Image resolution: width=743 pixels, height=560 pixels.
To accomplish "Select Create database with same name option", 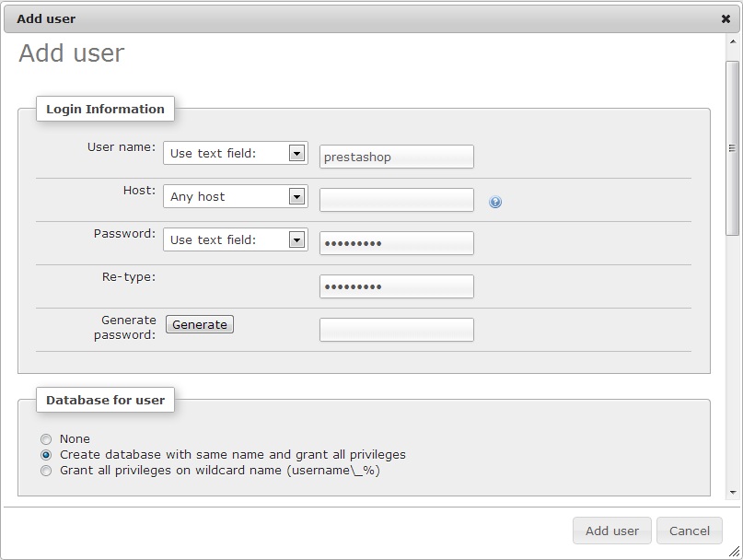I will 46,455.
